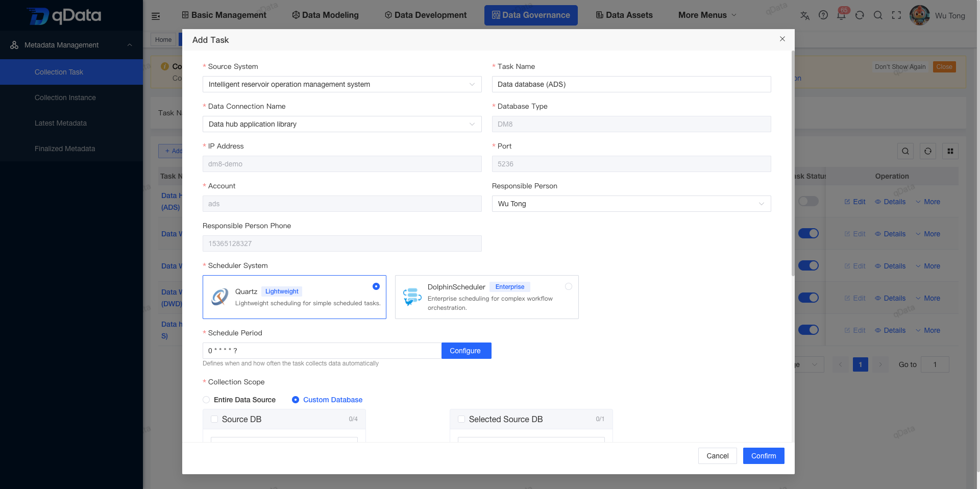
Task: Check the Source DB select-all checkbox
Action: pyautogui.click(x=214, y=419)
